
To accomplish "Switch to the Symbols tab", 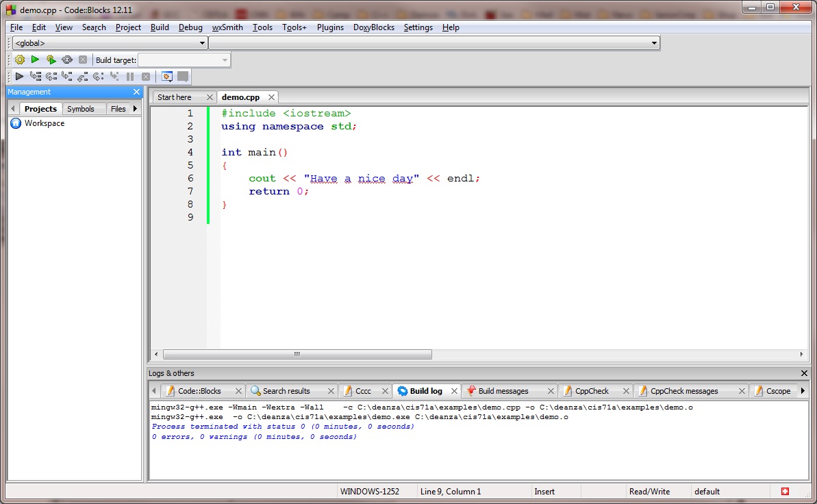I will click(80, 109).
